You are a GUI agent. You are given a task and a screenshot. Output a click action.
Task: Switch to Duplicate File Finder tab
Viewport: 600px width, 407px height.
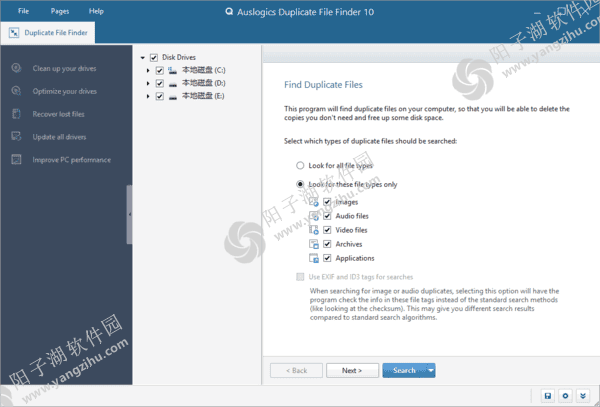pyautogui.click(x=48, y=33)
